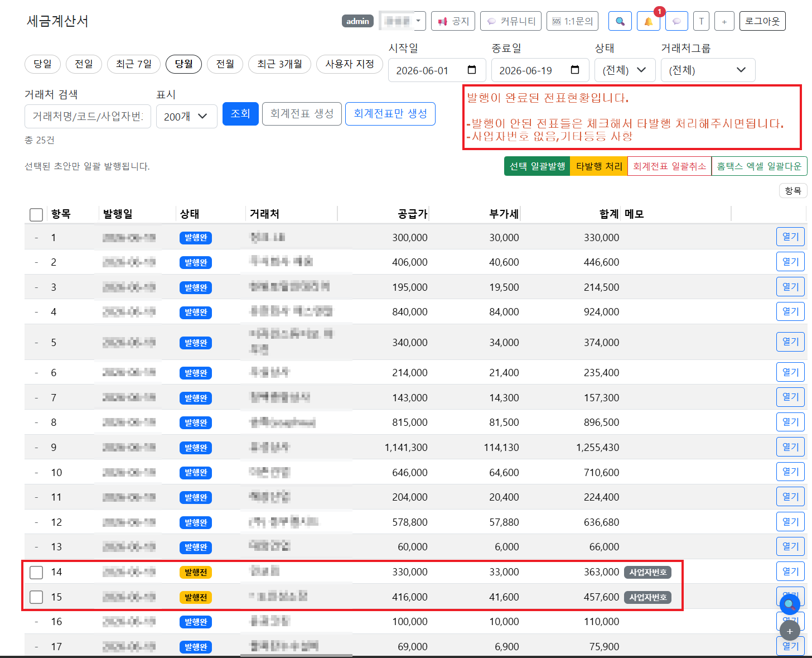Click 열기 for row 12
The height and width of the screenshot is (658, 812).
point(790,521)
